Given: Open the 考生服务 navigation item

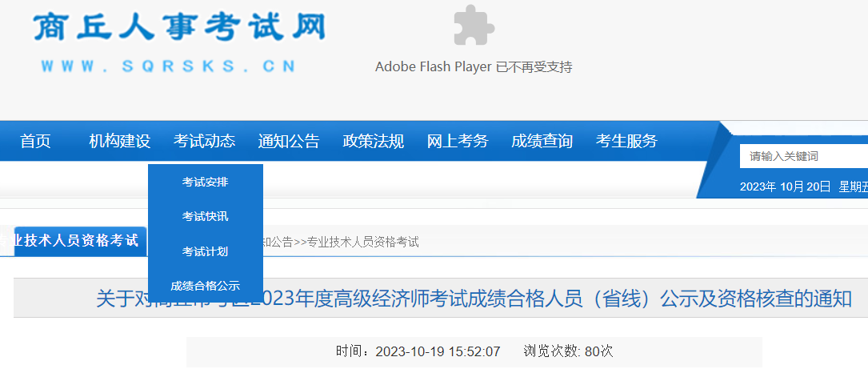Looking at the screenshot, I should [x=626, y=142].
